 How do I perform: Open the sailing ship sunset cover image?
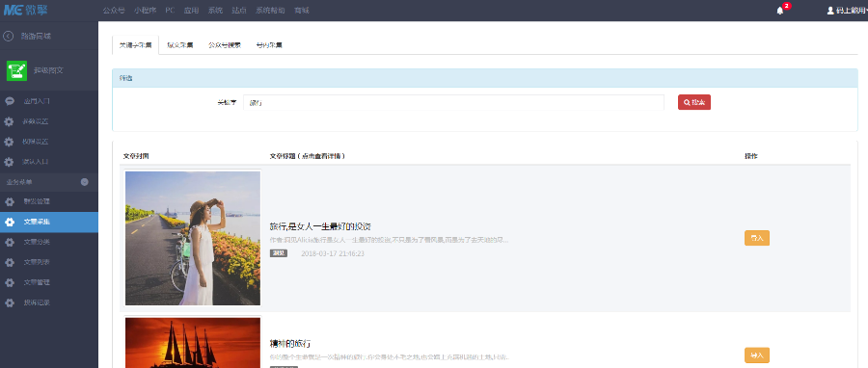(x=193, y=343)
